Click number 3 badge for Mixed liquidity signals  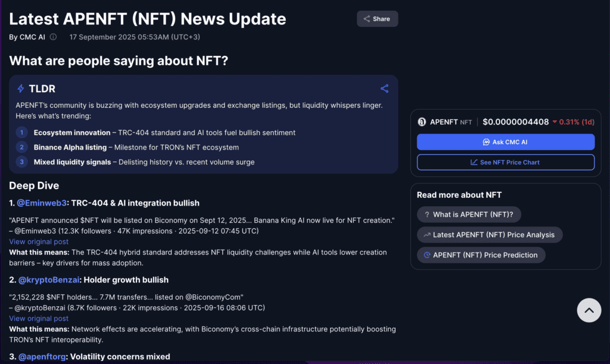pos(22,162)
